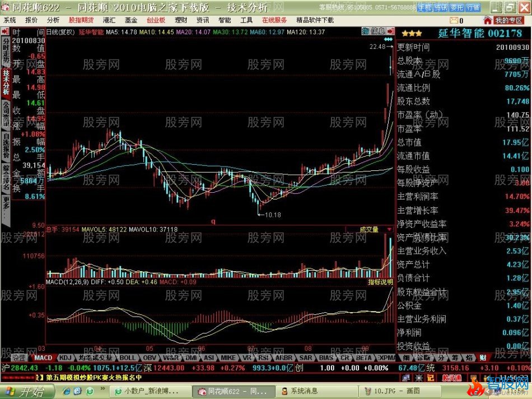Open the 在线服务 menu
532x399 pixels.
click(274, 20)
